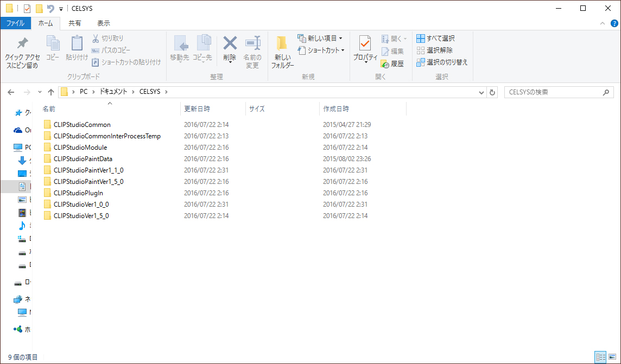Select CLIPStudioVer1_5_0 folder
Image resolution: width=621 pixels, height=364 pixels.
click(81, 216)
